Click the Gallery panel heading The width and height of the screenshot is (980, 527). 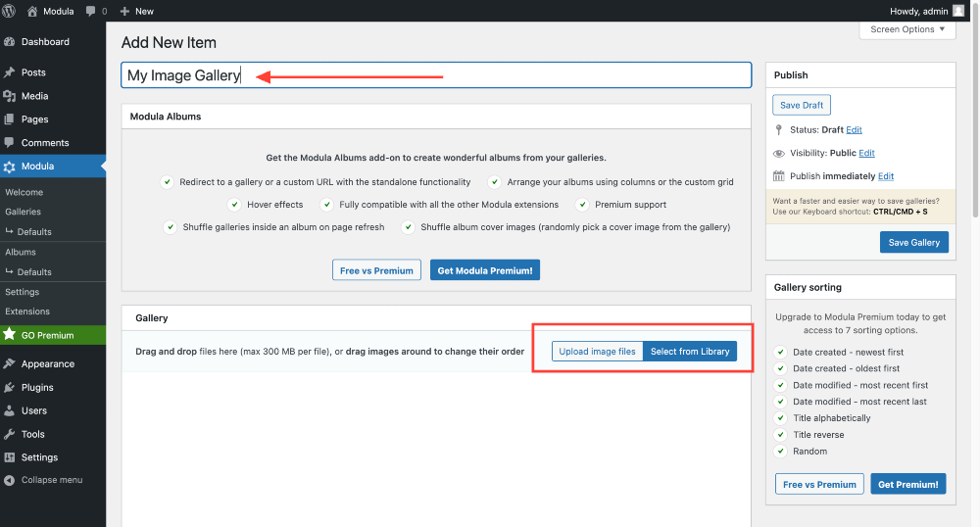click(152, 317)
